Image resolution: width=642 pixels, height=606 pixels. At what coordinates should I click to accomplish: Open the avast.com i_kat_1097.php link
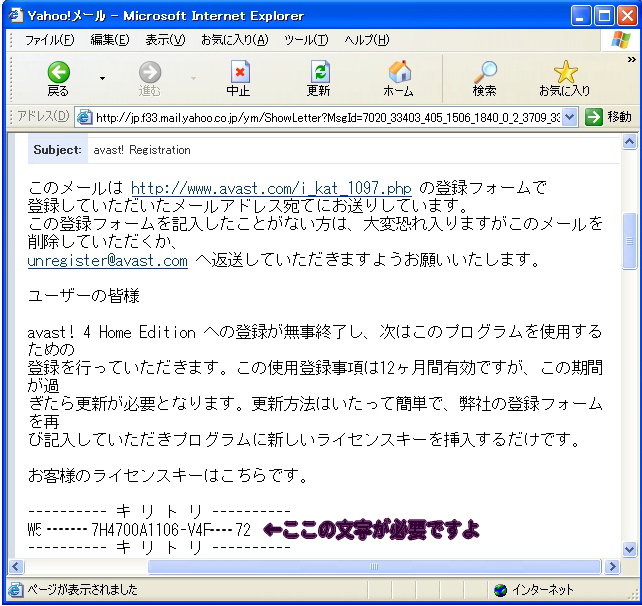point(271,188)
